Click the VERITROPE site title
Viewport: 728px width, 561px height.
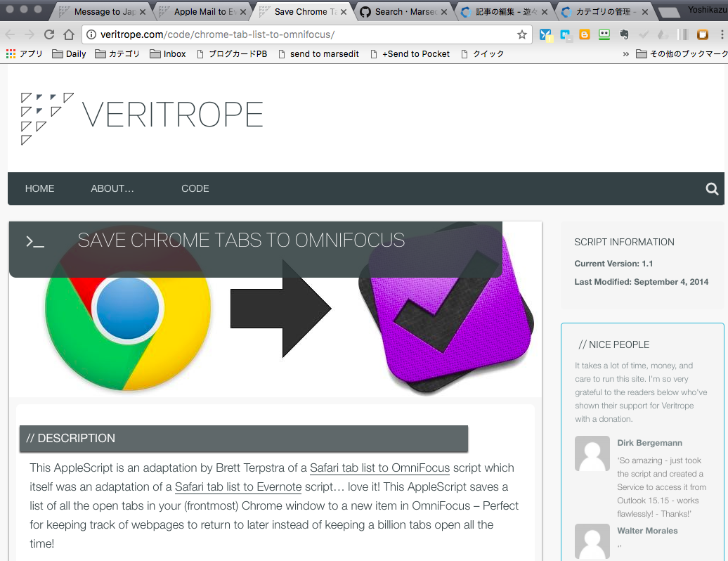coord(173,115)
